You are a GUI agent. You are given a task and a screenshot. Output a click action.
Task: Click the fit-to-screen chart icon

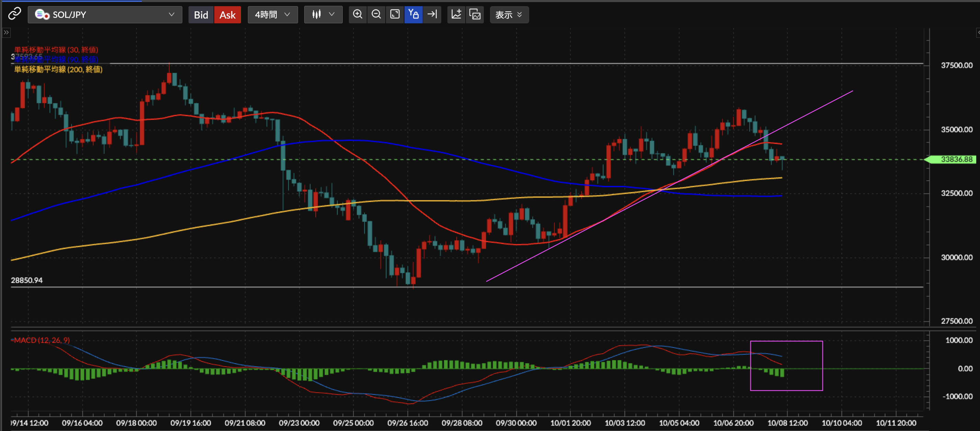[x=395, y=14]
